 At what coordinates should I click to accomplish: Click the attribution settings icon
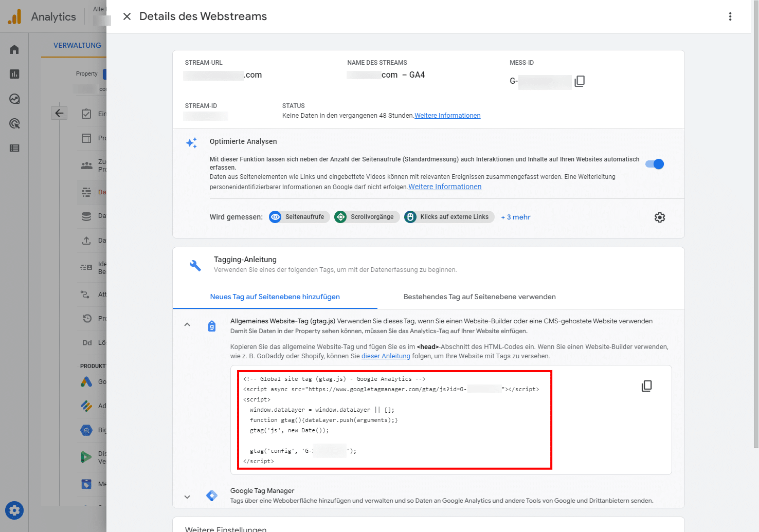pos(85,294)
